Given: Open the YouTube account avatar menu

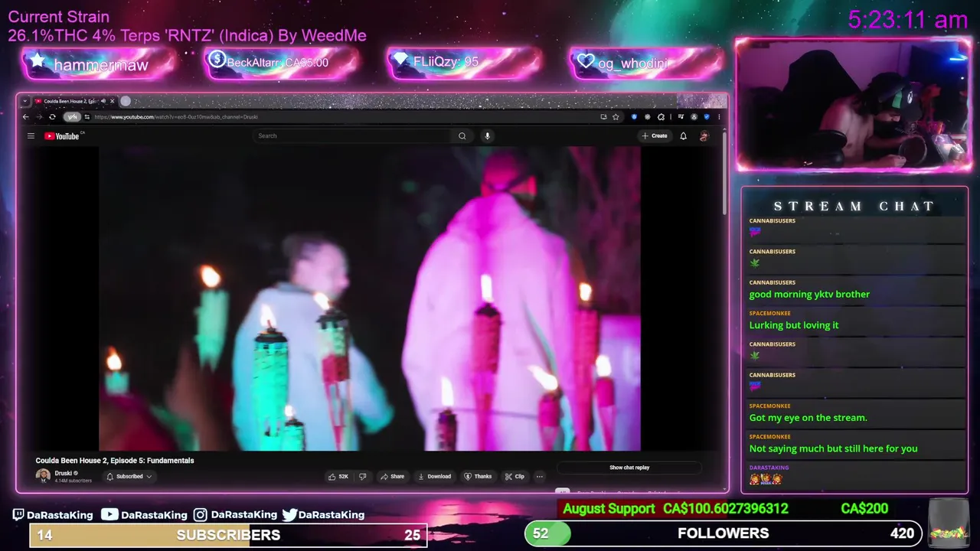Looking at the screenshot, I should coord(704,136).
